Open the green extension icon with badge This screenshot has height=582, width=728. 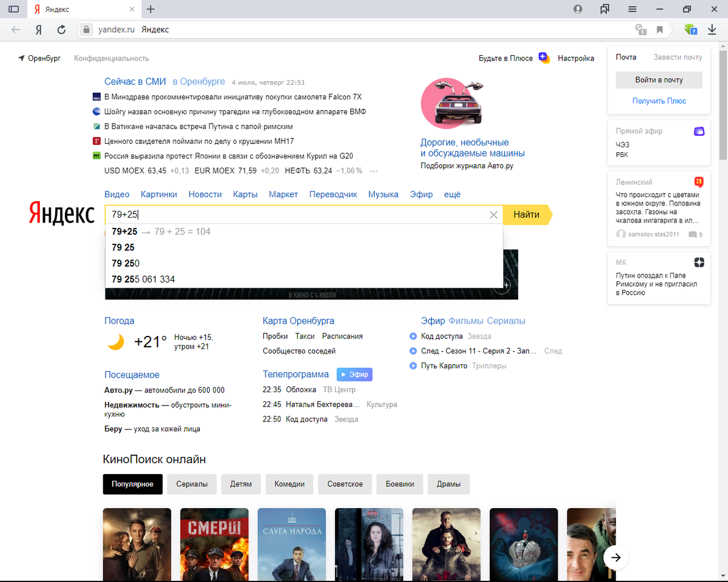click(690, 29)
